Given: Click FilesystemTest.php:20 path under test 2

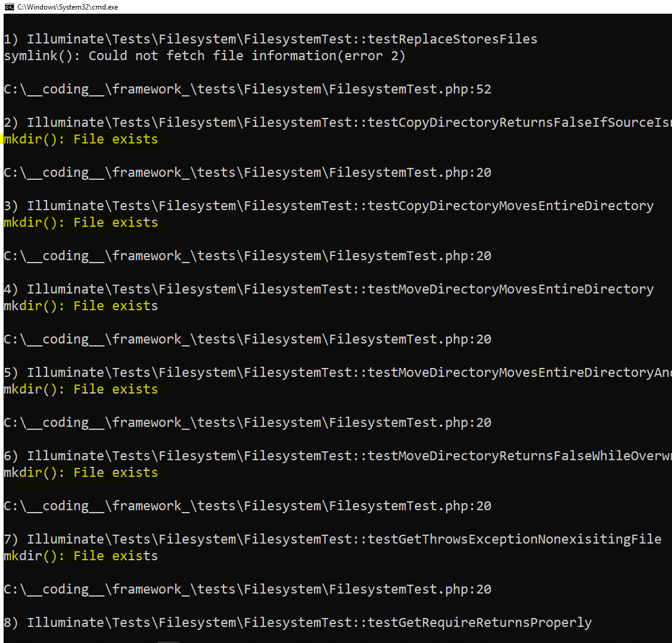Looking at the screenshot, I should coord(247,173).
